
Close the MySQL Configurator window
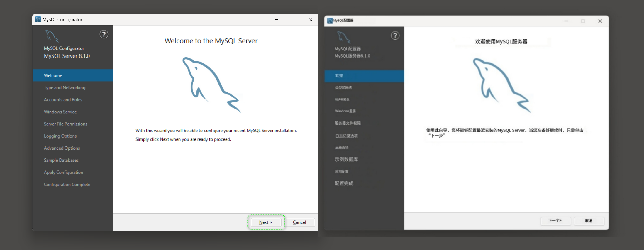tap(311, 20)
